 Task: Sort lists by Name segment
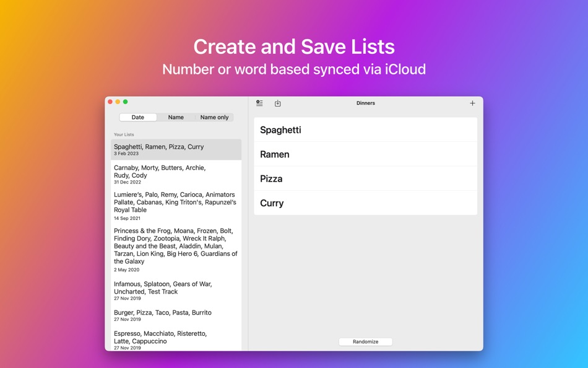[176, 117]
